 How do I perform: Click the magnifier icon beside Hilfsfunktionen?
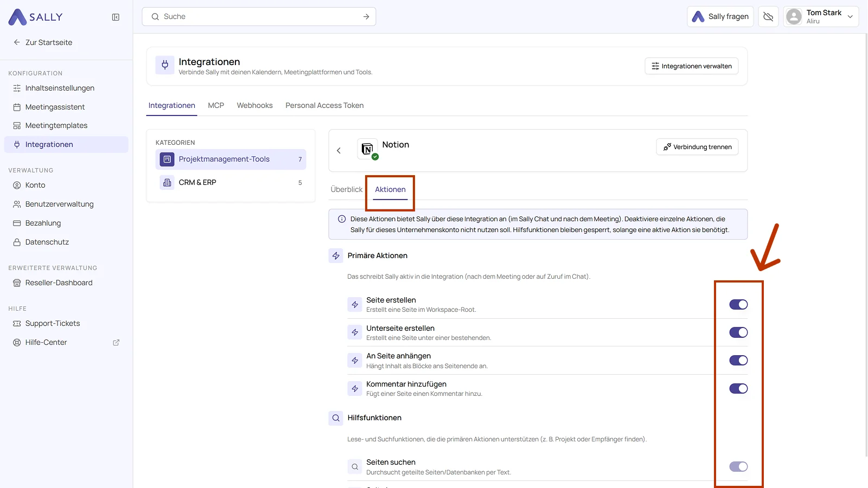click(336, 418)
